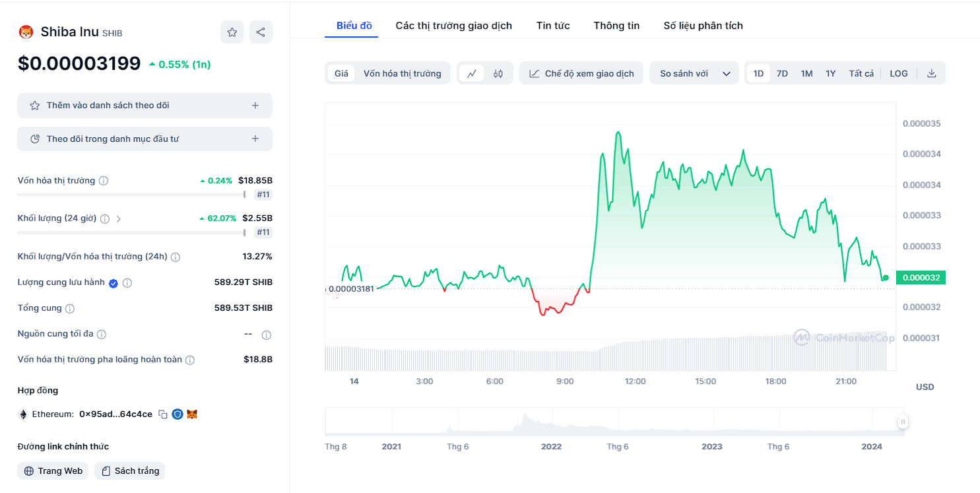Click Thêm vào danh sách theo dõi button
Screen dimensions: 980x493
coord(145,106)
